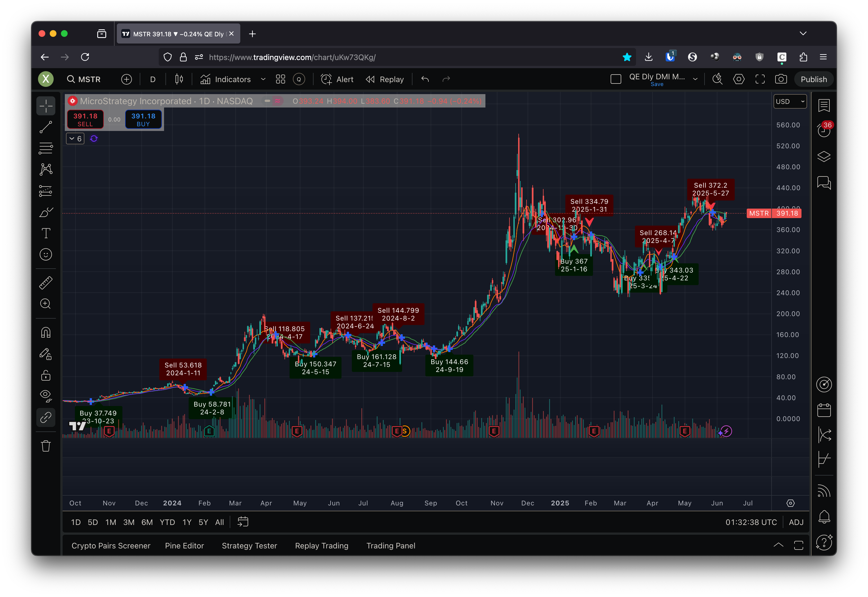
Task: Open the USD currency dropdown
Action: [x=790, y=102]
